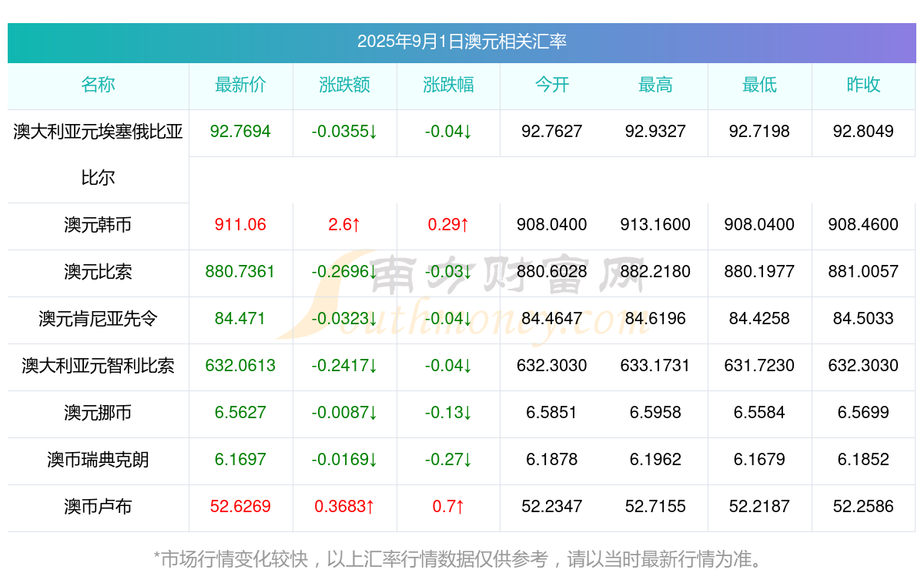Click the change percent -0.13↓

click(x=448, y=413)
